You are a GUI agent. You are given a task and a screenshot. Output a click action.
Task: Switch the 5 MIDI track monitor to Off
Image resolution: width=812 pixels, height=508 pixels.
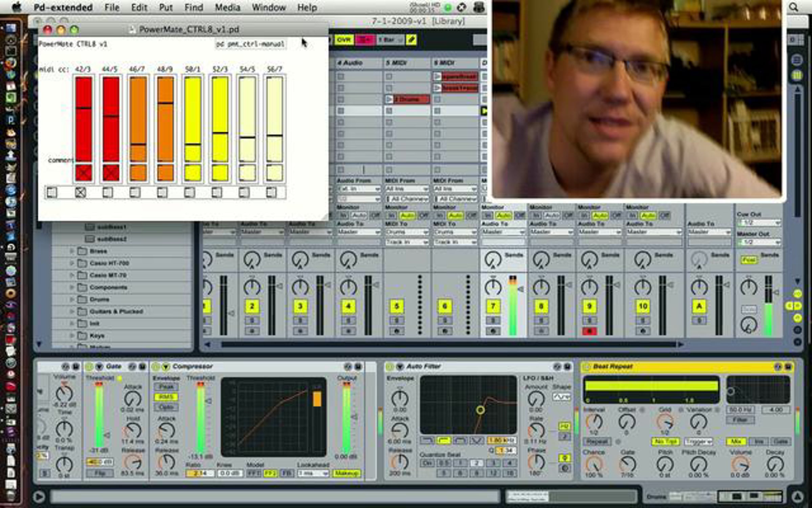coord(423,215)
